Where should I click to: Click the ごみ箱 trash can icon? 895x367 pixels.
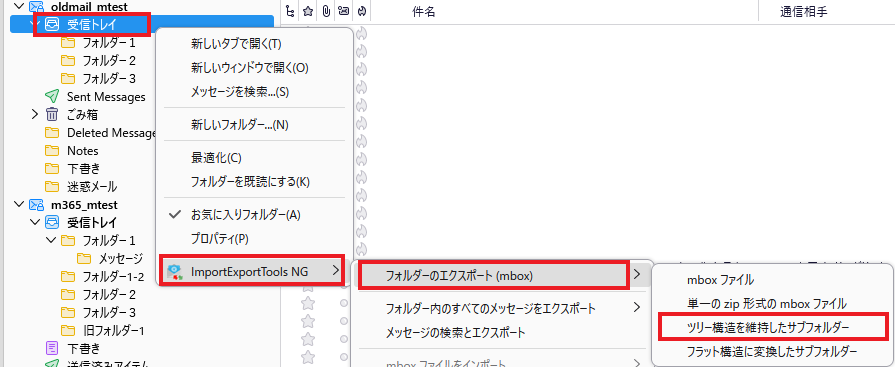click(52, 115)
